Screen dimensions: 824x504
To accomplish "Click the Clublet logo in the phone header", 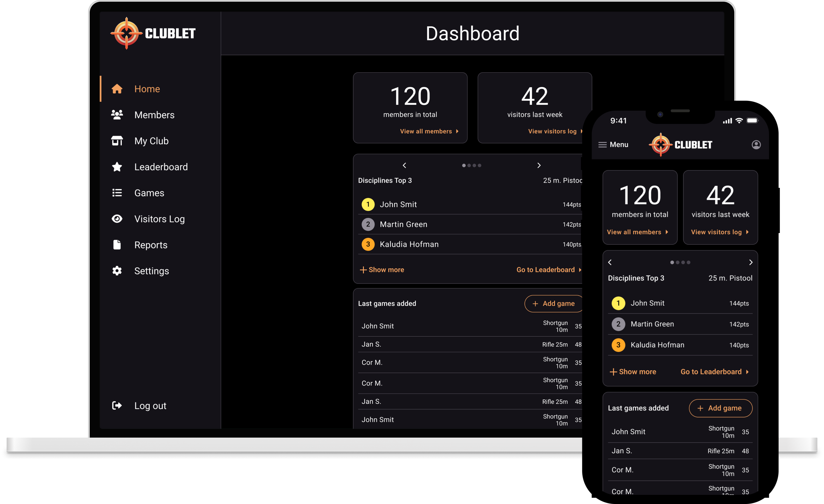I will pos(681,145).
